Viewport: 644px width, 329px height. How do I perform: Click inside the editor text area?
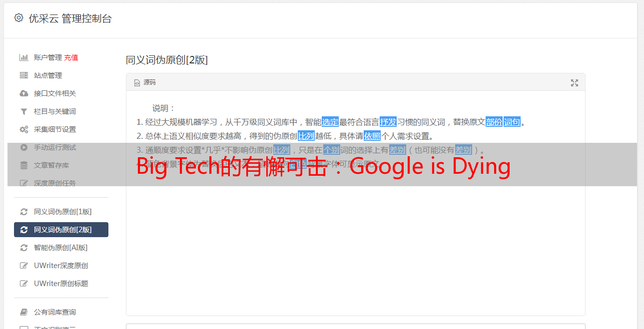pos(355,203)
